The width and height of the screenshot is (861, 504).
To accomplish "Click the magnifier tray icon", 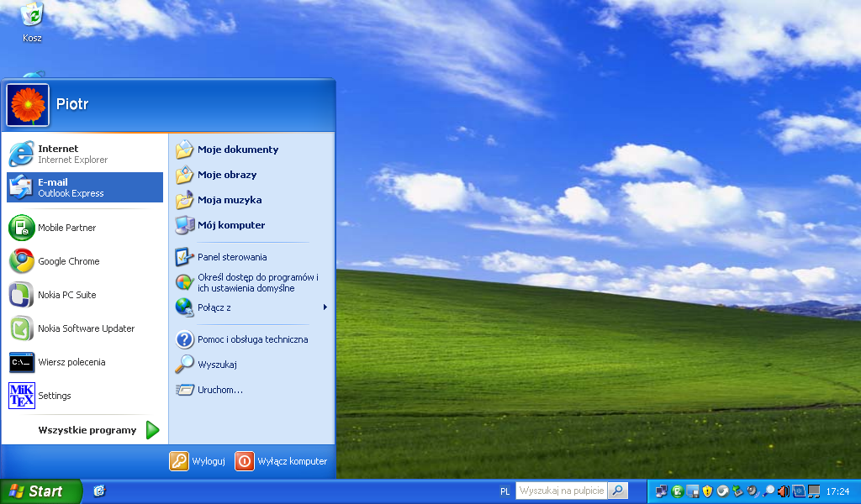I will point(768,491).
